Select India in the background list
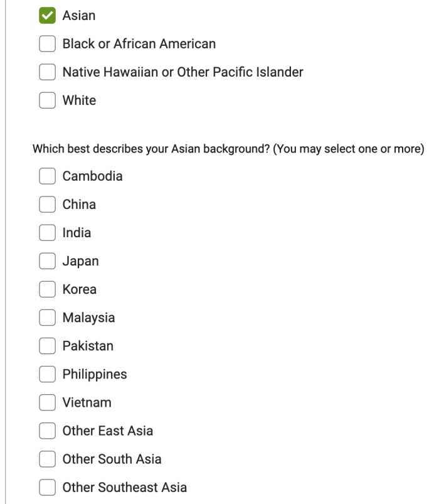This screenshot has width=439, height=504. click(x=47, y=232)
